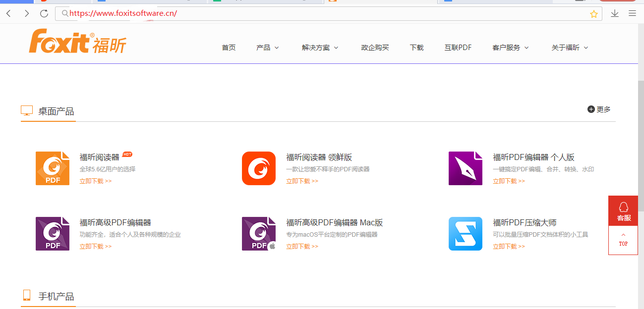Click the 更多 plus icon for desktop products
The image size is (644, 309).
(x=591, y=109)
